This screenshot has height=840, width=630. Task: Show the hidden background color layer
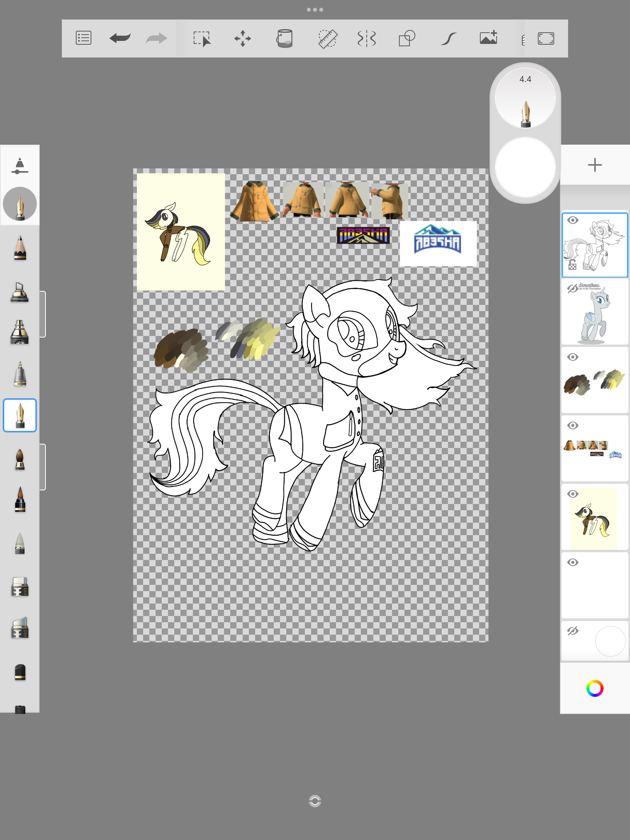click(572, 631)
